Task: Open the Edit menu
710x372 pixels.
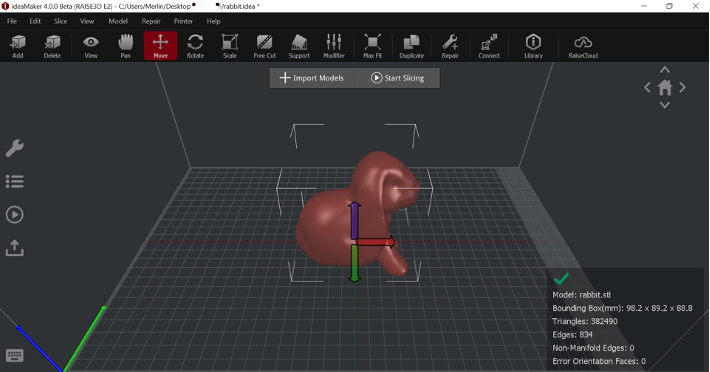Action: click(35, 21)
